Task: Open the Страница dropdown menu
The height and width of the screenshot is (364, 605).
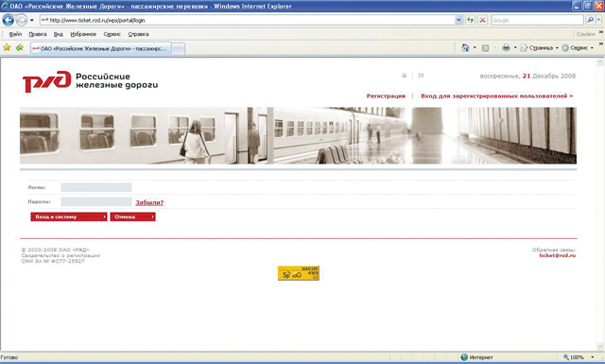Action: click(539, 48)
